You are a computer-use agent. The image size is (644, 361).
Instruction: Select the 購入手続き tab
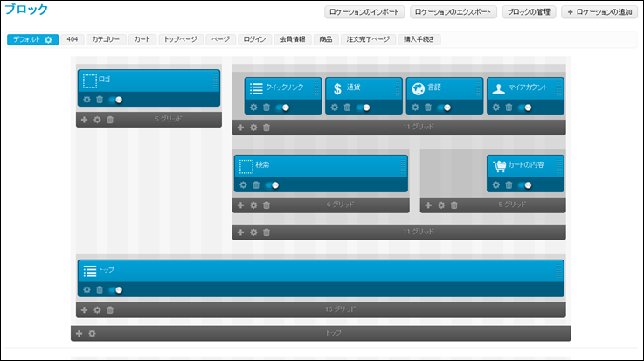420,39
